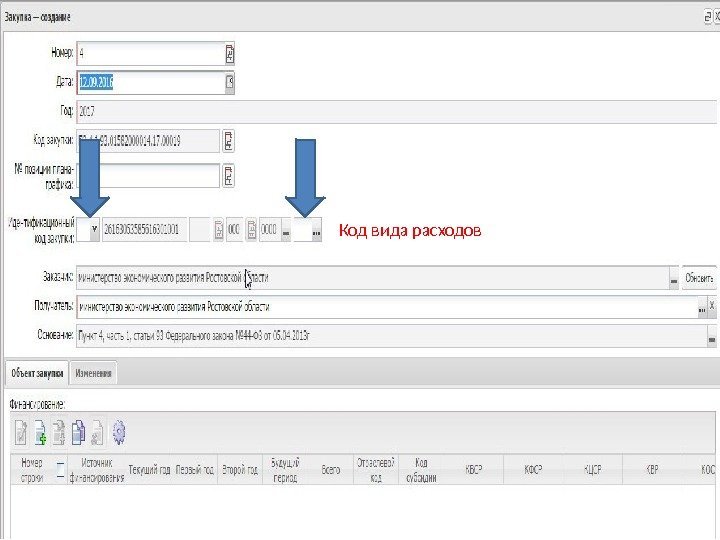Switch to the Изменения tab

click(93, 373)
